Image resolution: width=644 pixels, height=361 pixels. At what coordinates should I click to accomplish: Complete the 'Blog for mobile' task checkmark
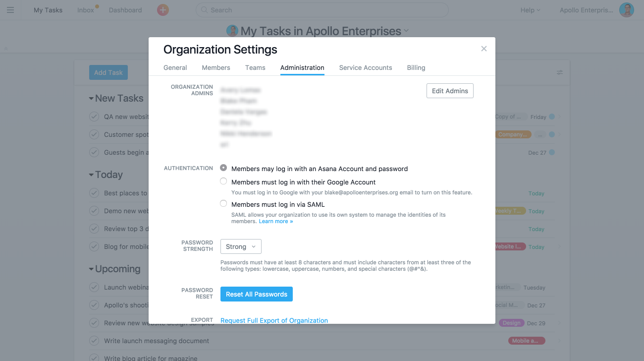94,246
